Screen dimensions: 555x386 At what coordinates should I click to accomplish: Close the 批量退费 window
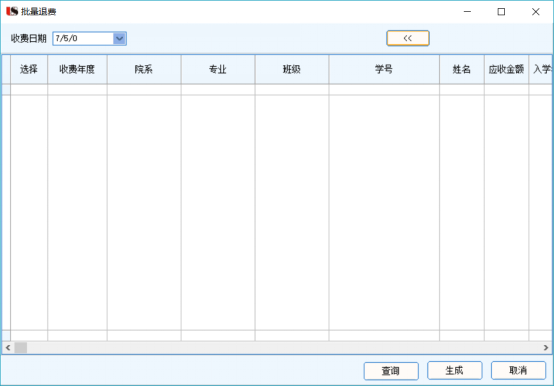tap(536, 11)
